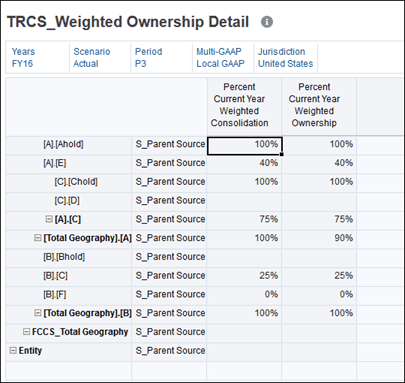405x383 pixels.
Task: Select the empty Entity consolidation cell
Action: (244, 352)
